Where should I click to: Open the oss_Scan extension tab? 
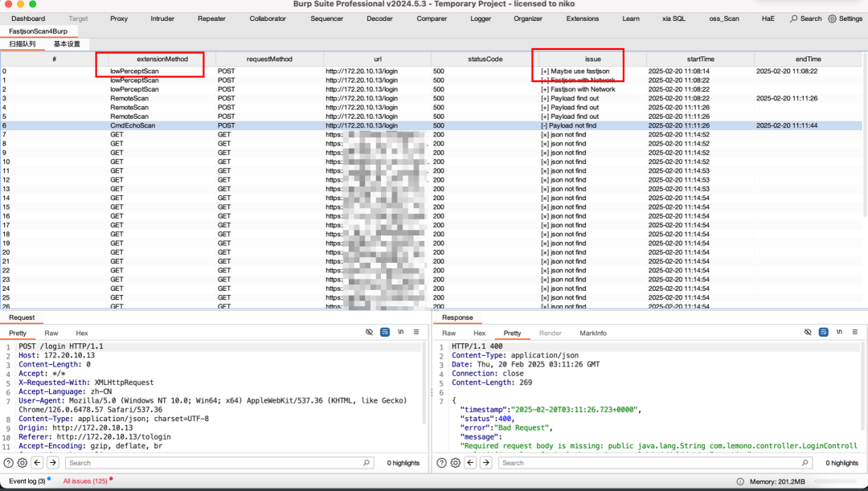(724, 18)
